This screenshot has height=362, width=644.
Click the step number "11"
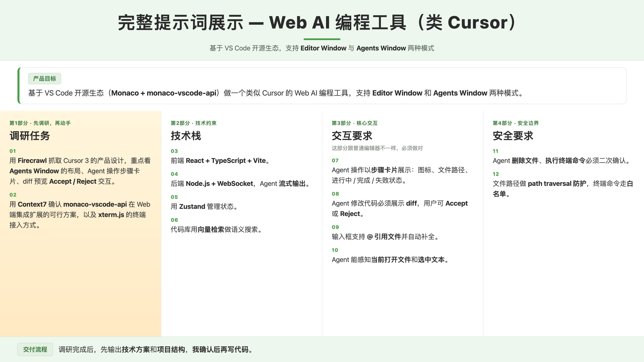tap(496, 151)
